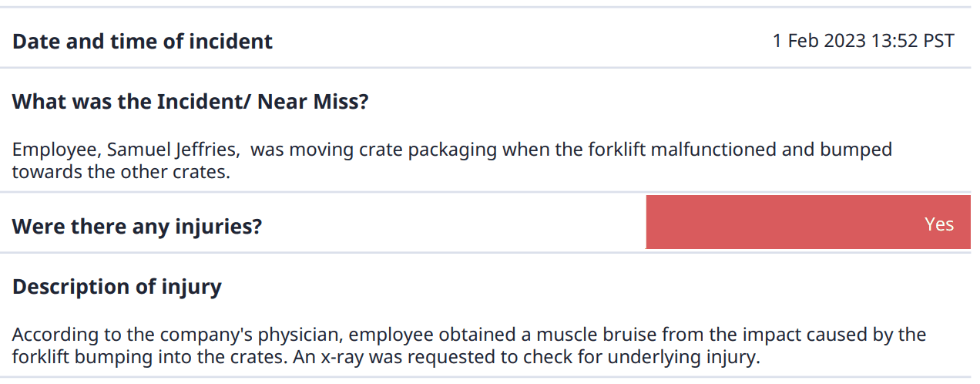
Task: Click the "Were there any injuries?" question
Action: coord(137,227)
